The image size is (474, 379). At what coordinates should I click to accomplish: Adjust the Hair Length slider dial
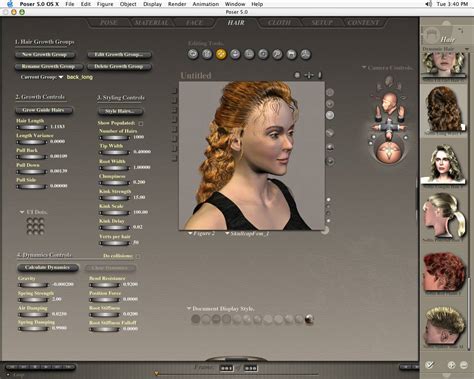coord(32,127)
